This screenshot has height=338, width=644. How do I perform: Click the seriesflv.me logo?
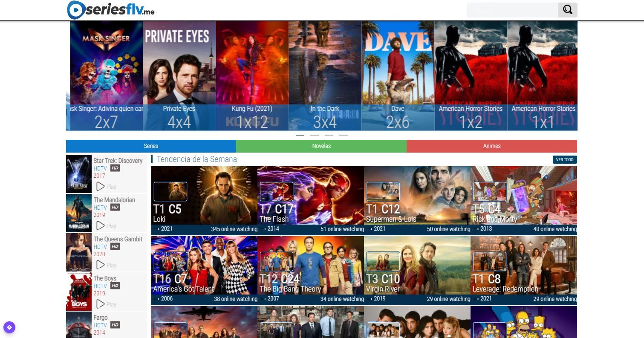tap(111, 10)
